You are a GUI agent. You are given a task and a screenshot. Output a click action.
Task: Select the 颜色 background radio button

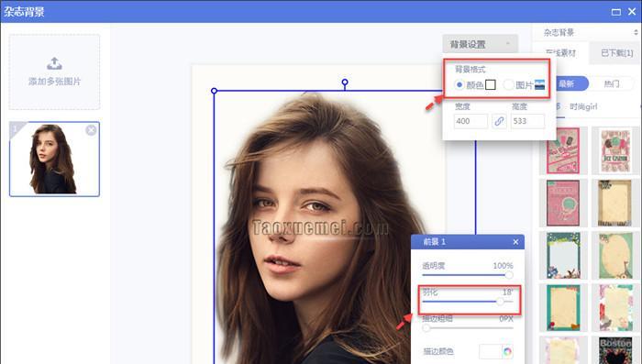pos(459,84)
